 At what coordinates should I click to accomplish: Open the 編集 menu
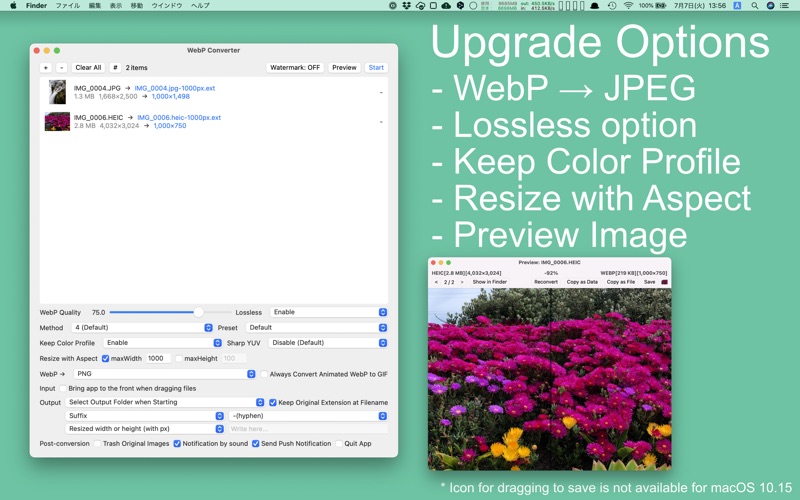click(x=94, y=5)
